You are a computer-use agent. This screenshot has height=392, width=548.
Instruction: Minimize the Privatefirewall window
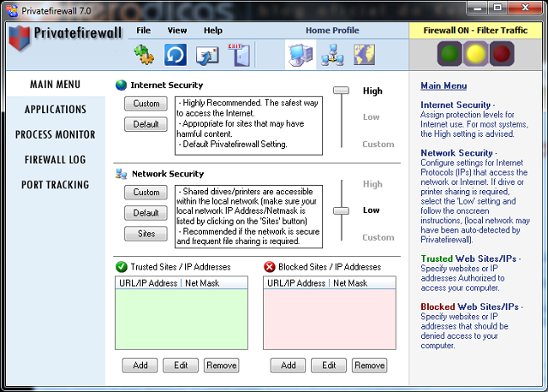pyautogui.click(x=478, y=8)
